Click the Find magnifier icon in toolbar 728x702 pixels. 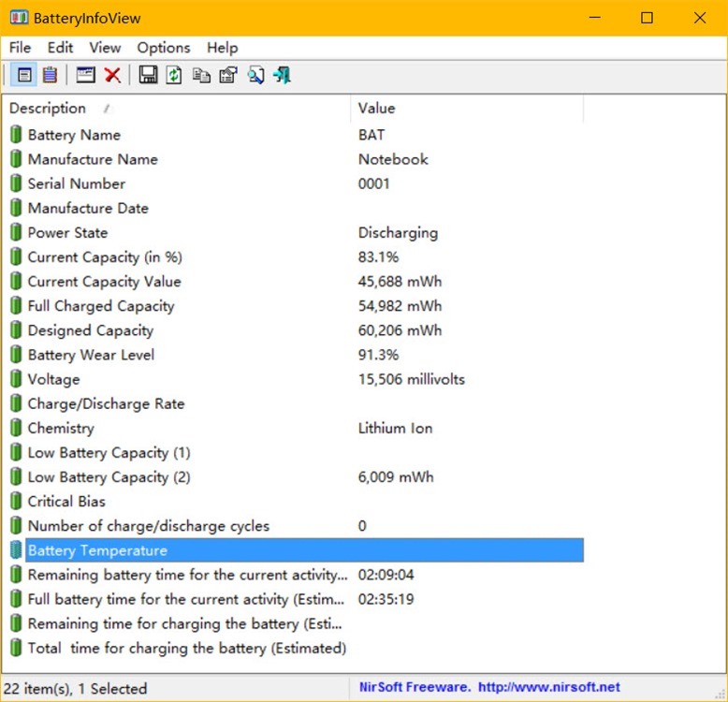pyautogui.click(x=255, y=75)
